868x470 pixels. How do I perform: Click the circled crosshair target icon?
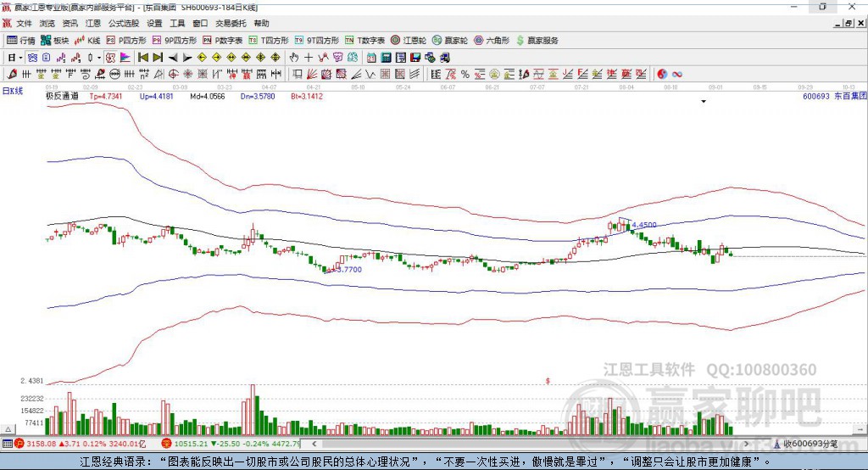tap(173, 74)
